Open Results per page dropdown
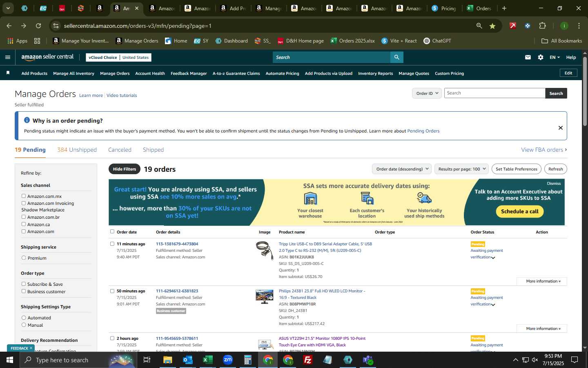The height and width of the screenshot is (368, 588). click(461, 169)
